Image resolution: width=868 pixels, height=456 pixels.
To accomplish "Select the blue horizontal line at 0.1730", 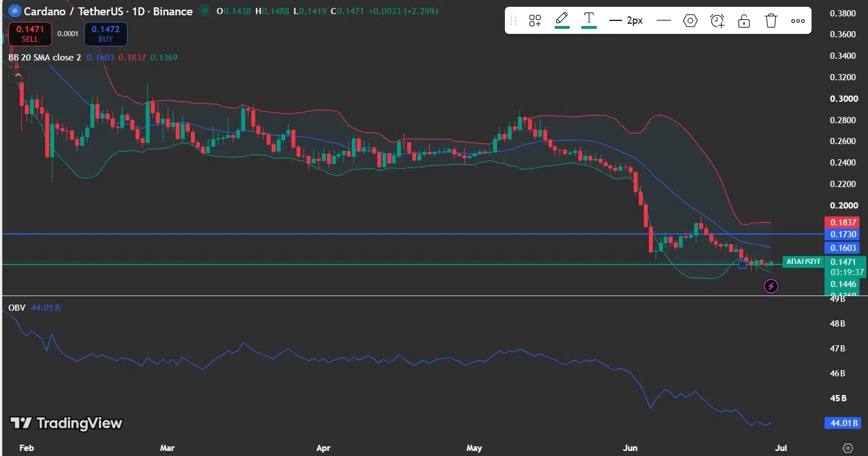I will [x=412, y=233].
